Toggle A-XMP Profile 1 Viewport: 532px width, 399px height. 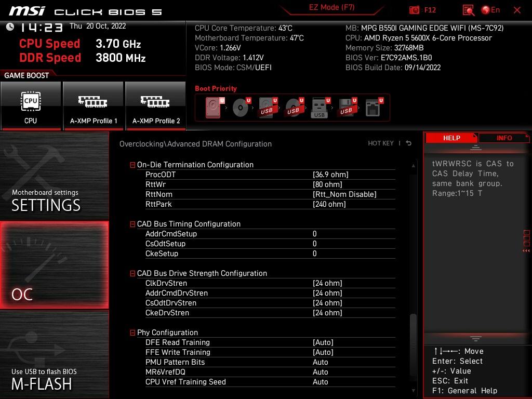pyautogui.click(x=94, y=106)
